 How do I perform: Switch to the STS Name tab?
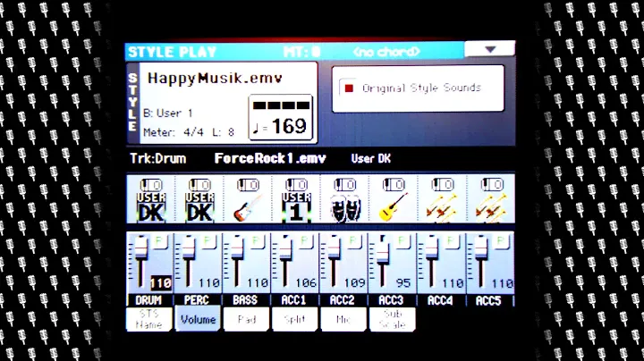pos(150,319)
